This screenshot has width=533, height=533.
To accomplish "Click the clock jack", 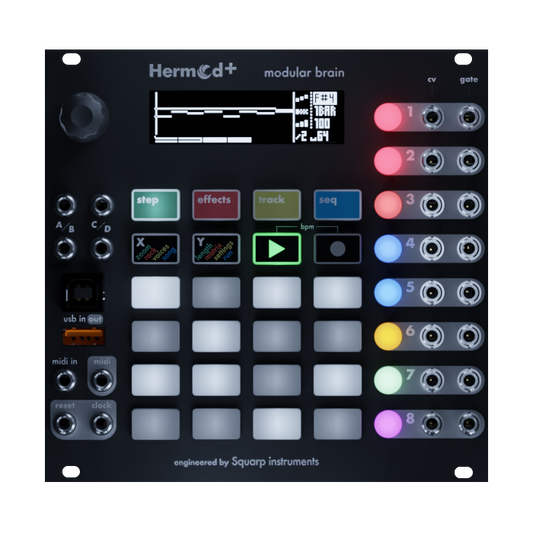I will 102,424.
